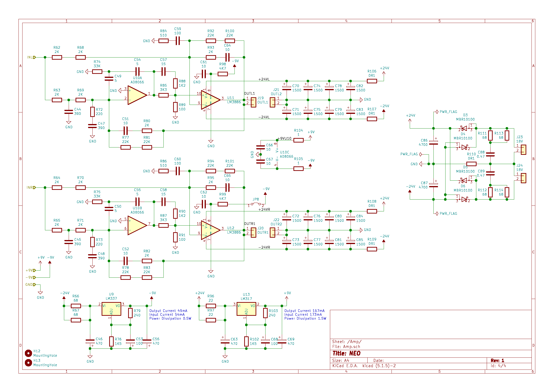Select the U10B AD8066 op-amp symbol
The width and height of the screenshot is (554, 392).
[x=137, y=225]
